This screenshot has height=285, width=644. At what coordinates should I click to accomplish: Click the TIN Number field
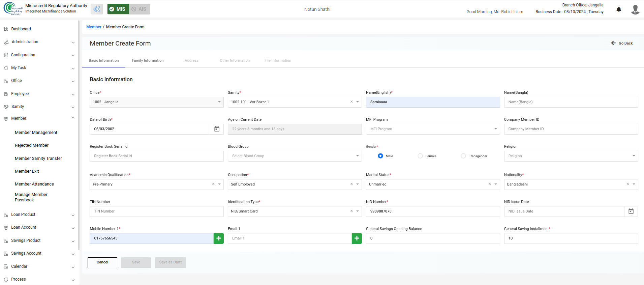pos(156,211)
